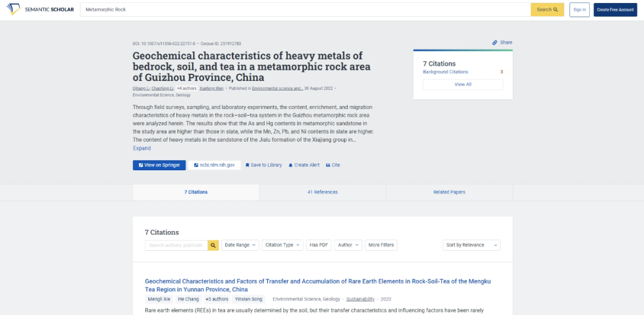This screenshot has width=644, height=315.
Task: Click View All citations button
Action: tap(463, 85)
